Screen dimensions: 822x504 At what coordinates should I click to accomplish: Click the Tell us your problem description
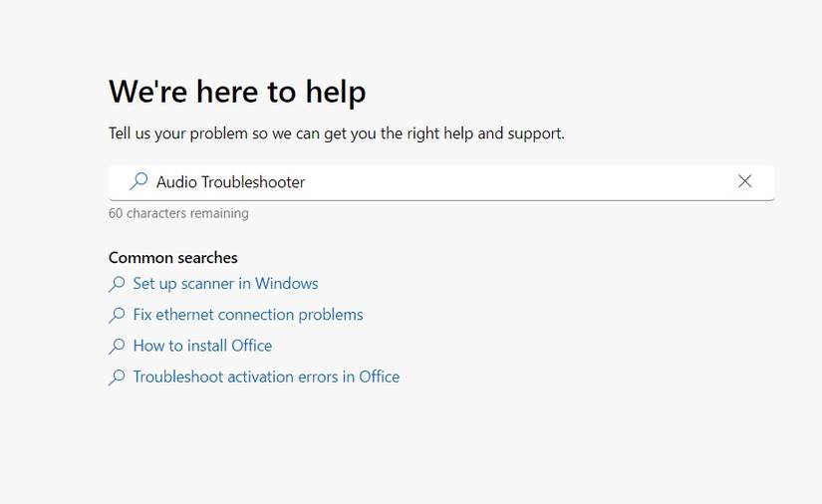coord(336,133)
